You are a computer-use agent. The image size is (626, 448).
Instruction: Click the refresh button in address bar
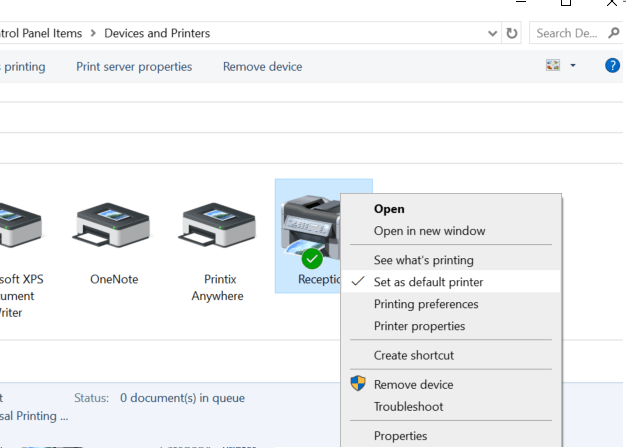click(512, 33)
